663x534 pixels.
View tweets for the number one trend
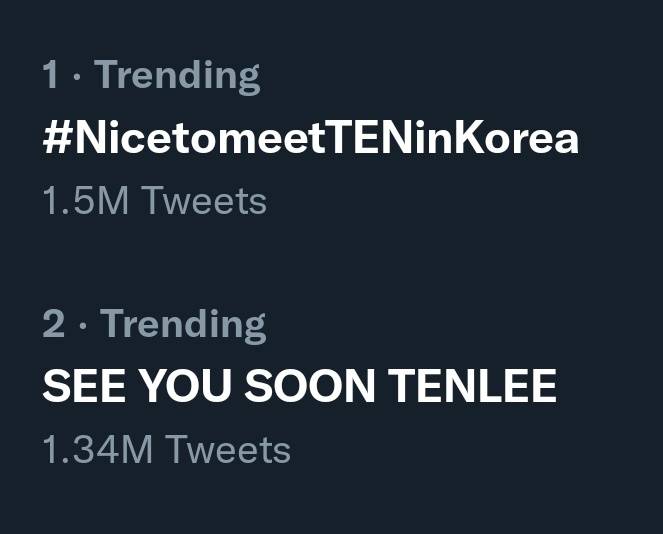[x=310, y=138]
